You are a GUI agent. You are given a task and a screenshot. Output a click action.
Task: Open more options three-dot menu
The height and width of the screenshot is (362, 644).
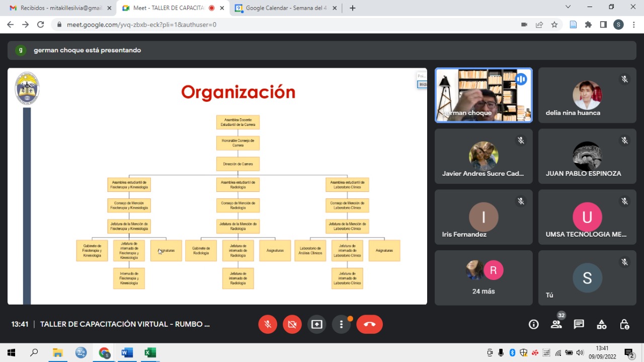pyautogui.click(x=341, y=324)
